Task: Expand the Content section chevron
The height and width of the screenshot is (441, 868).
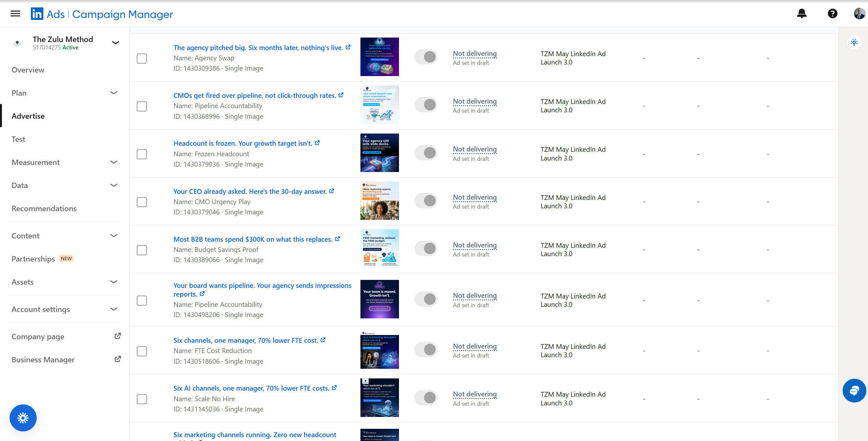Action: click(114, 235)
